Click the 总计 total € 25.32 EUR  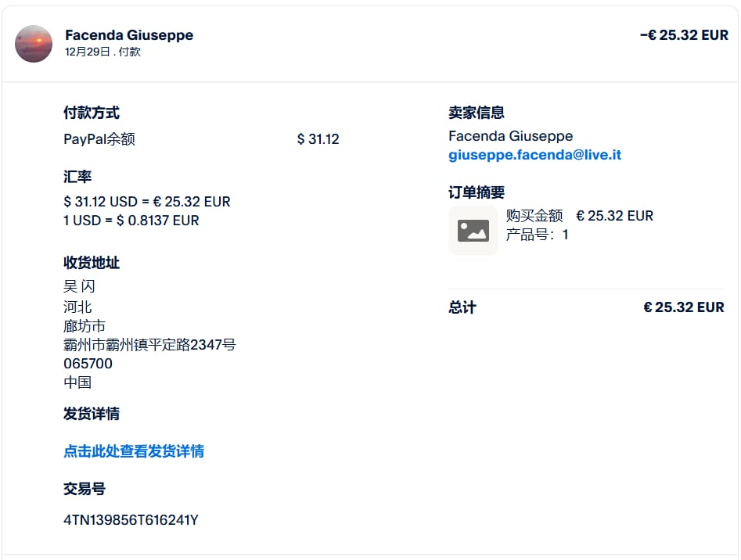(683, 307)
